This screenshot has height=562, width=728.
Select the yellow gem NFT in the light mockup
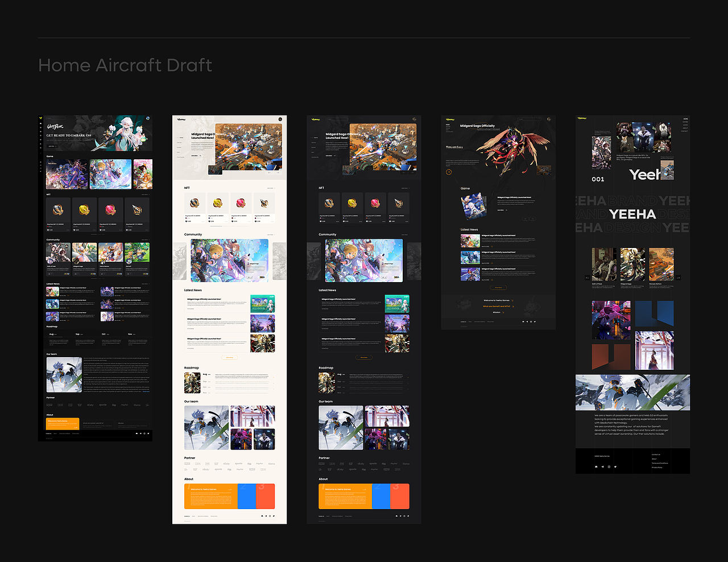click(x=218, y=203)
